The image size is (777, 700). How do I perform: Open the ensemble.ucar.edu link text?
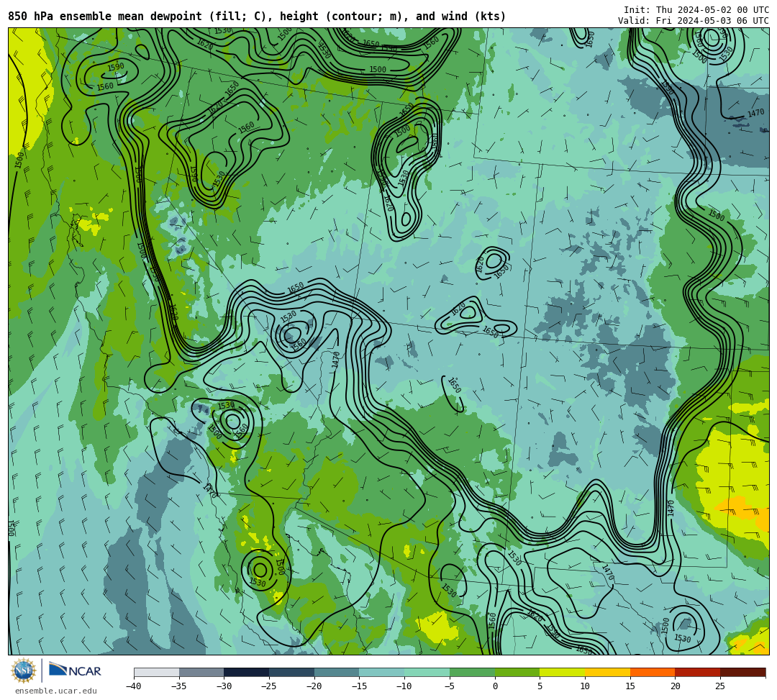coord(55,691)
